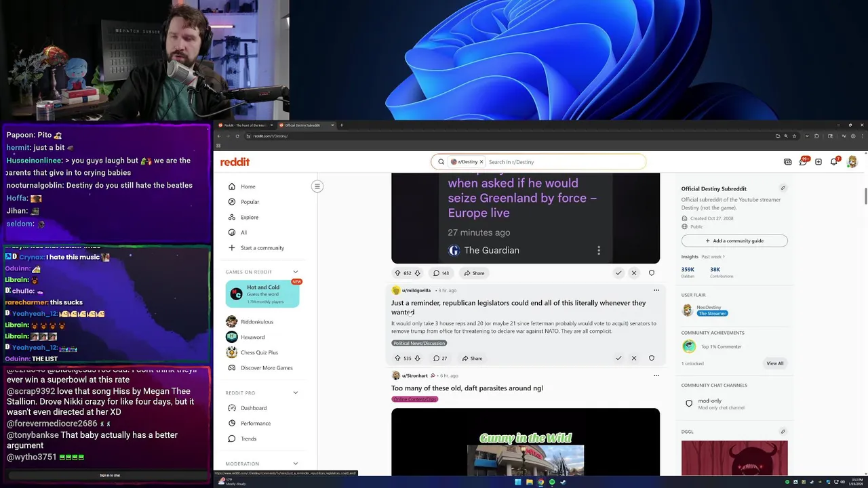
Task: Open the Hot and Cold game card
Action: pyautogui.click(x=262, y=293)
